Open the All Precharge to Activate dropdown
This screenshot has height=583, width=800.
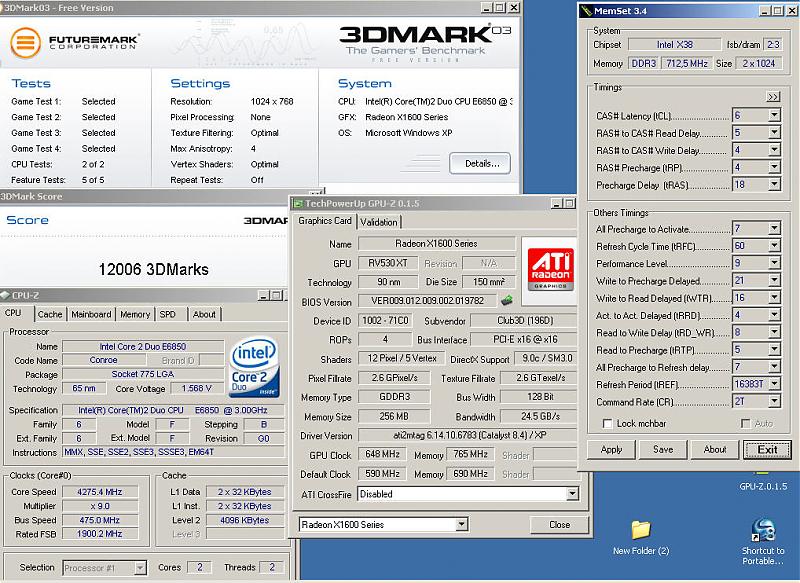(x=774, y=229)
